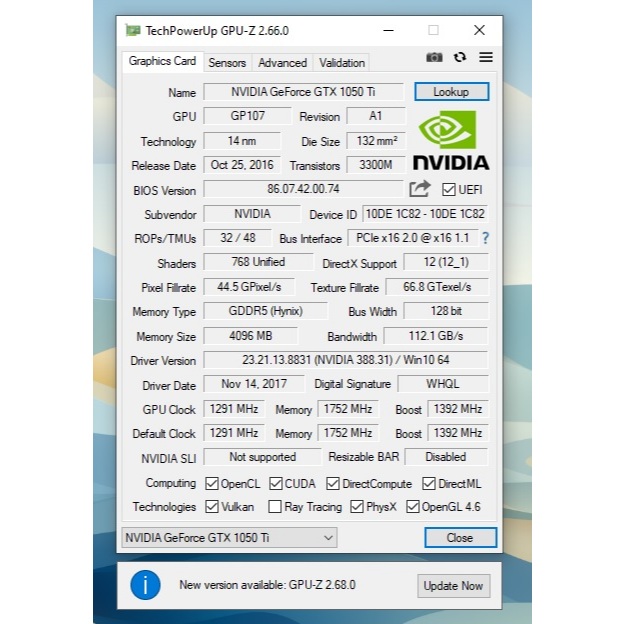Click the Device ID field value
The image size is (624, 624).
click(x=425, y=214)
